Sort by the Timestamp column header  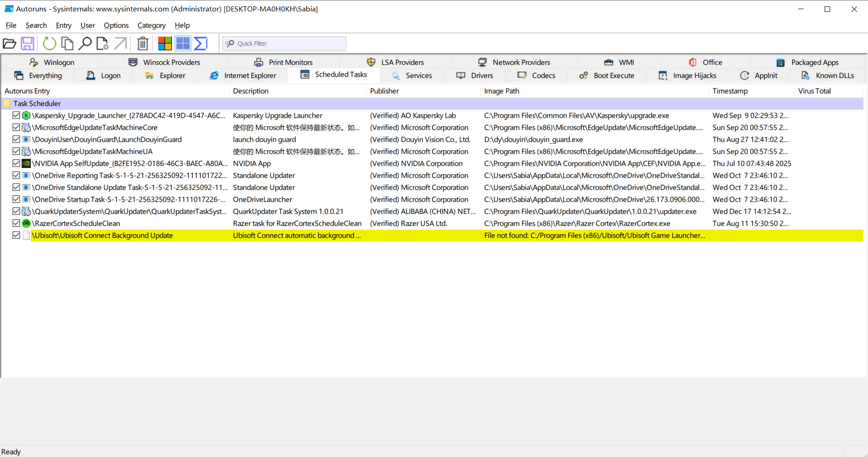click(752, 91)
